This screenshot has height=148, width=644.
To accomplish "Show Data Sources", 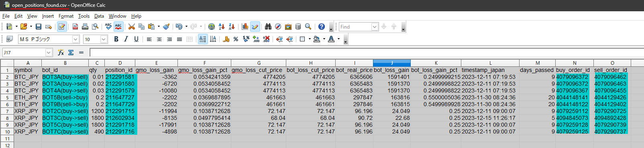I will click(x=298, y=27).
